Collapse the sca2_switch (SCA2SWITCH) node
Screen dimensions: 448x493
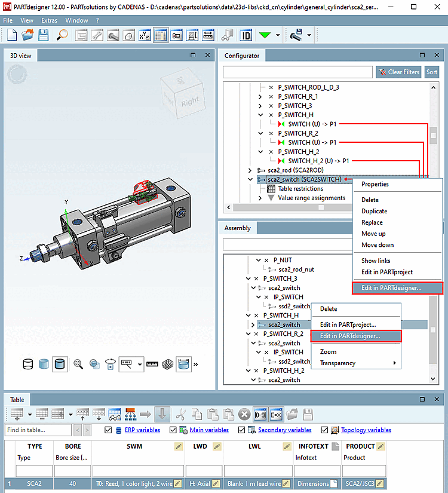250,179
